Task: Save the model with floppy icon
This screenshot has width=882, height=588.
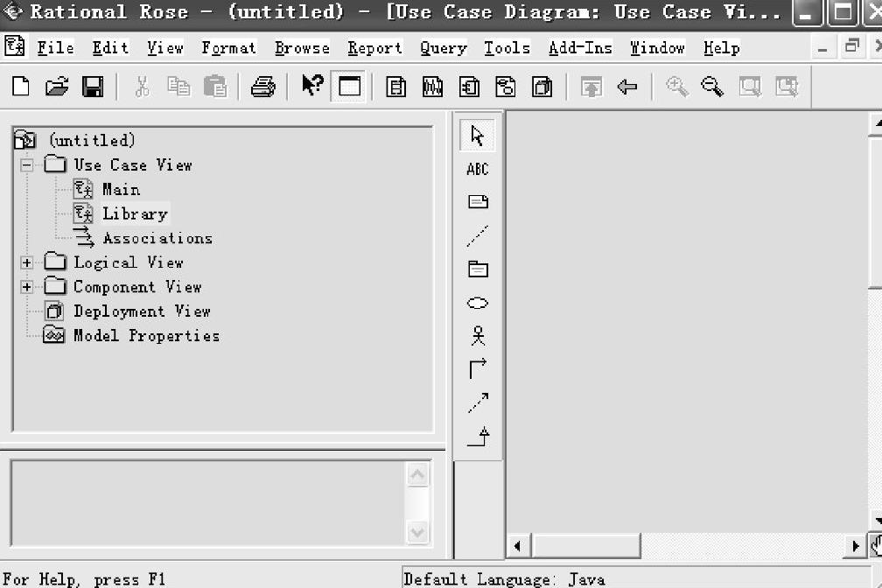Action: (x=93, y=87)
